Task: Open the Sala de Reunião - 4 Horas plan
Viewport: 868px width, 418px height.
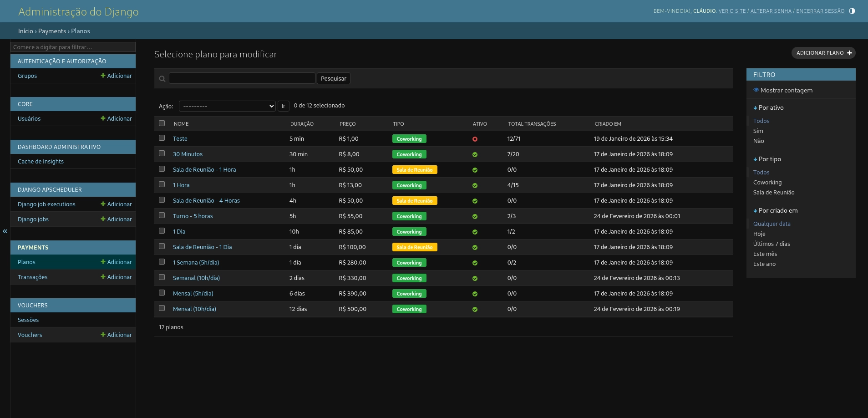Action: pyautogui.click(x=206, y=200)
